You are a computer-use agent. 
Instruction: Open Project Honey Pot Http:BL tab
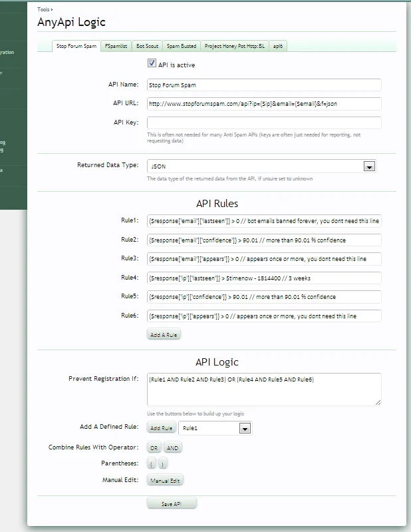click(235, 46)
